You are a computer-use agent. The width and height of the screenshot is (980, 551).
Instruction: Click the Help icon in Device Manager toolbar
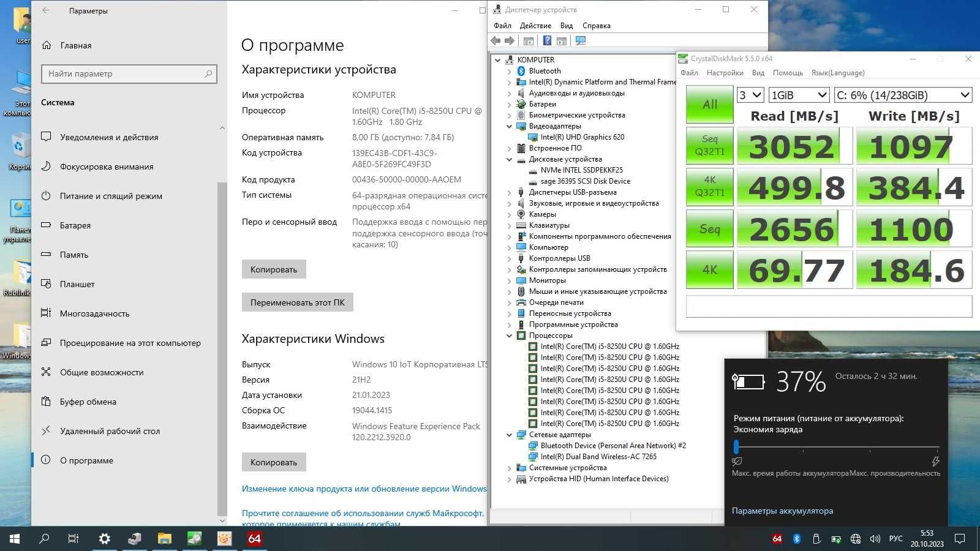[547, 41]
